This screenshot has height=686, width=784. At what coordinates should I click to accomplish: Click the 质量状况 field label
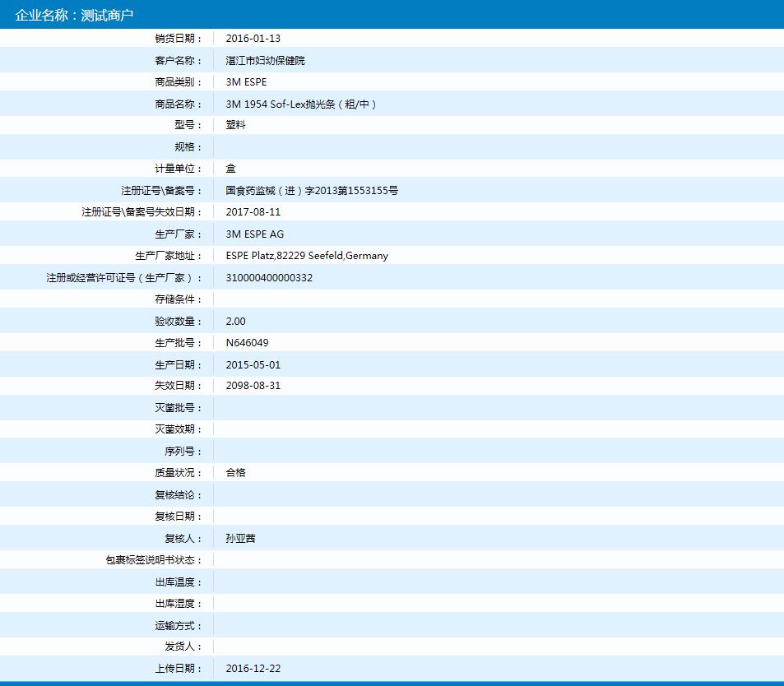178,472
